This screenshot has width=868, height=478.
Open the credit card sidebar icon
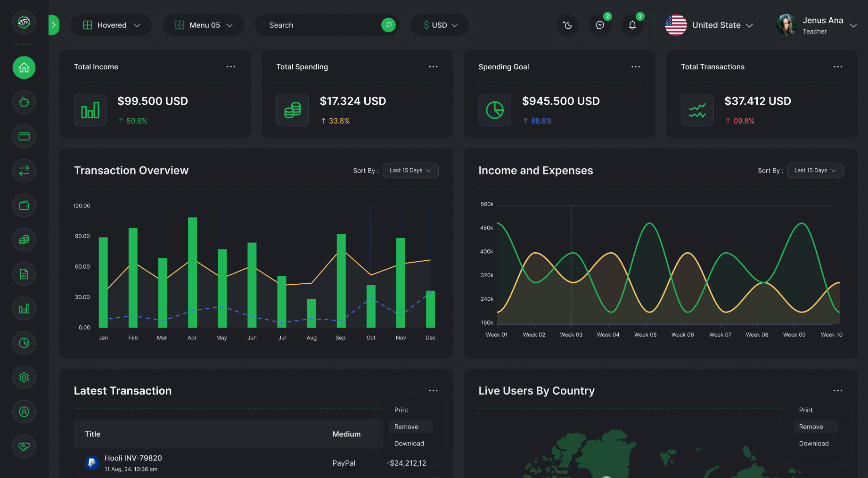coord(24,137)
